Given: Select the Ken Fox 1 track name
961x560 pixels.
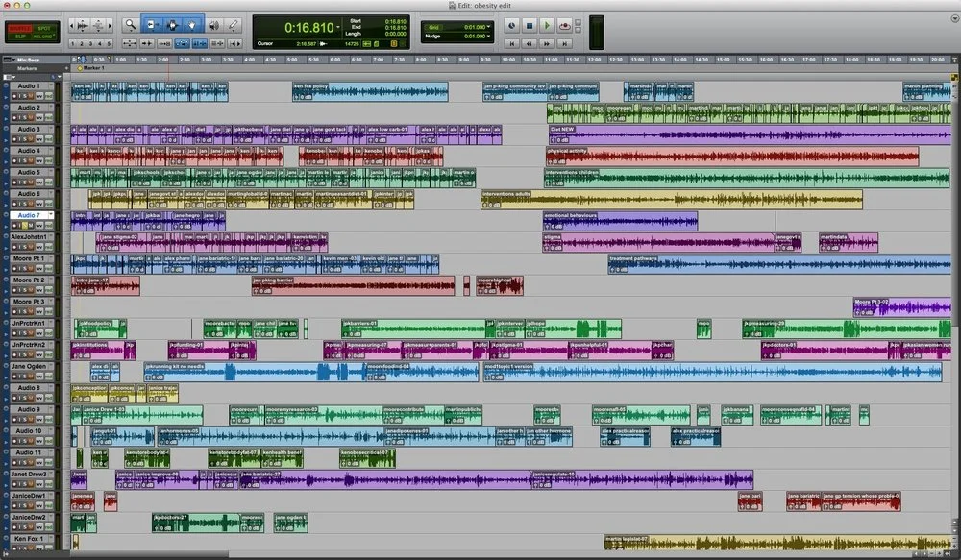Looking at the screenshot, I should [x=29, y=539].
